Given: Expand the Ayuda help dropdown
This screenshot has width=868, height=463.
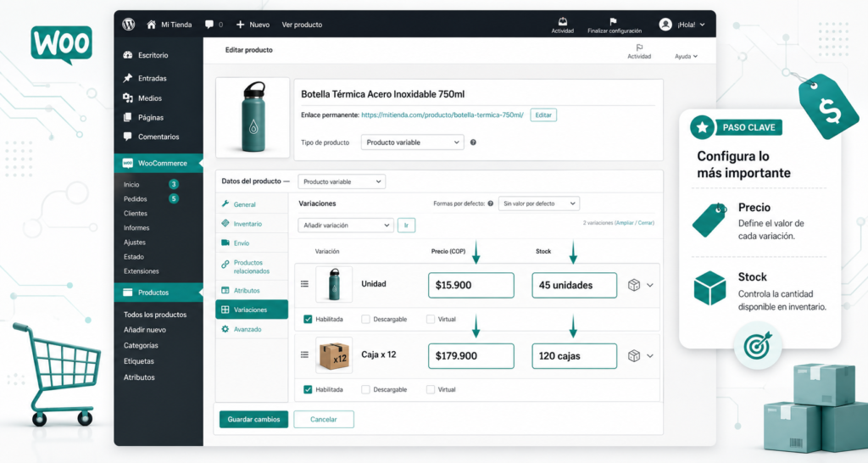Looking at the screenshot, I should [x=686, y=56].
